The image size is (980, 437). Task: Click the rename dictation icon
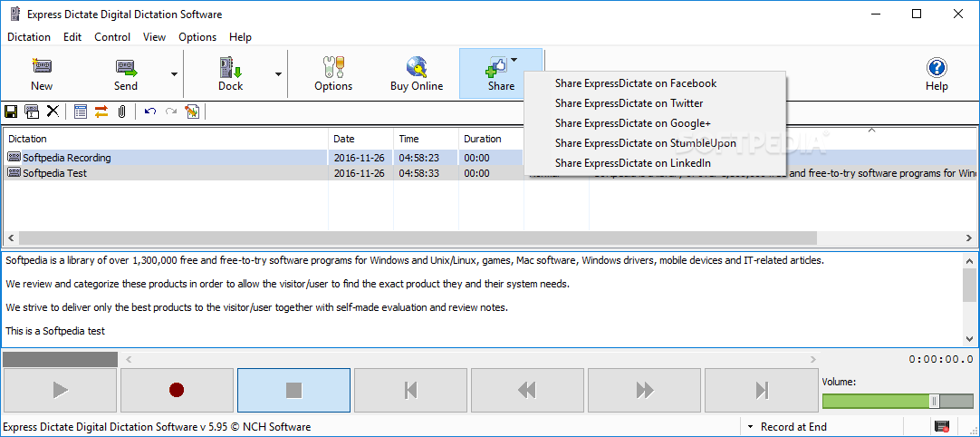click(x=32, y=112)
